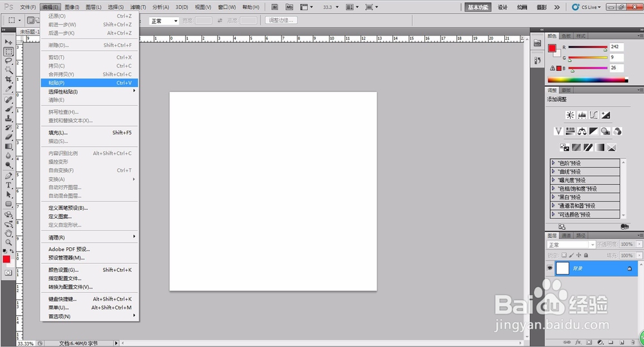
Task: Select the Path Selection tool
Action: tap(8, 194)
